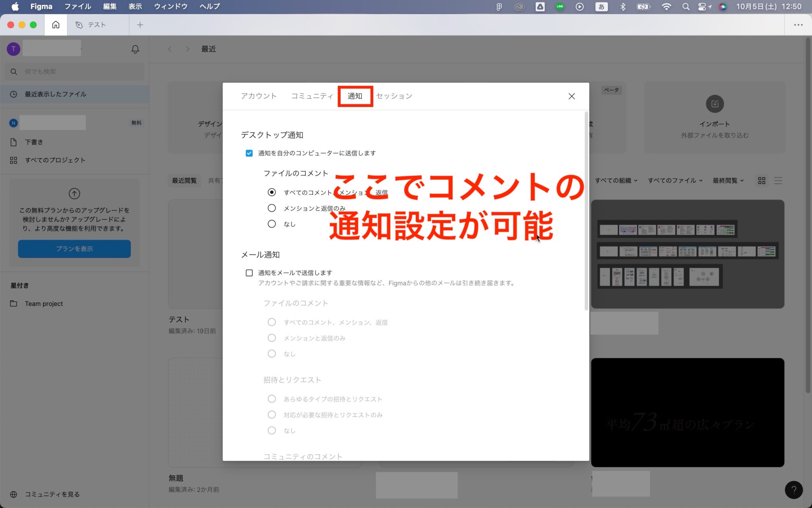Viewport: 812px width, 508px height.
Task: Go back with the left arrow
Action: [x=170, y=49]
